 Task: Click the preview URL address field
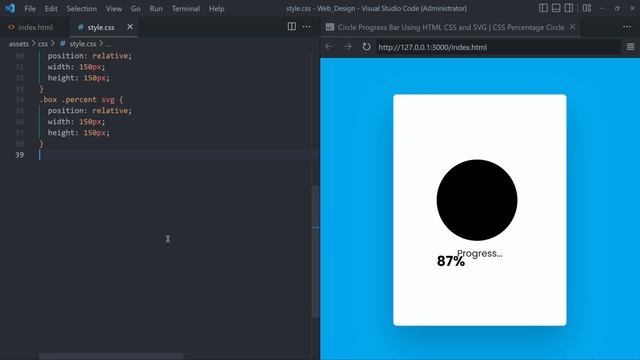pyautogui.click(x=498, y=47)
